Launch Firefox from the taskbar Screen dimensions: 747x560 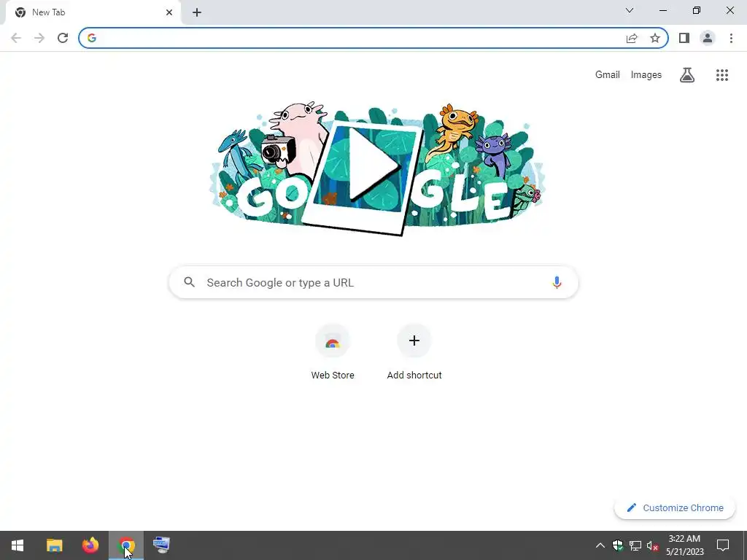click(x=90, y=545)
